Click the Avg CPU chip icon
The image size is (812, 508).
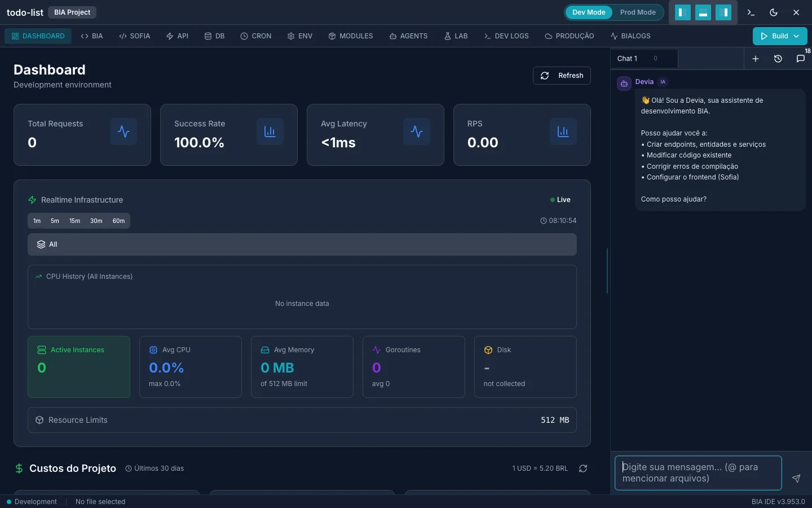click(x=153, y=350)
